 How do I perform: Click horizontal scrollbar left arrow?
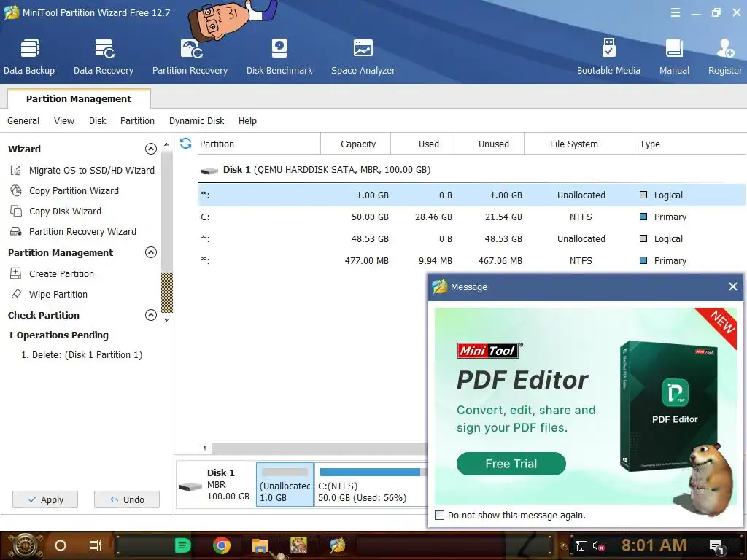(x=204, y=448)
